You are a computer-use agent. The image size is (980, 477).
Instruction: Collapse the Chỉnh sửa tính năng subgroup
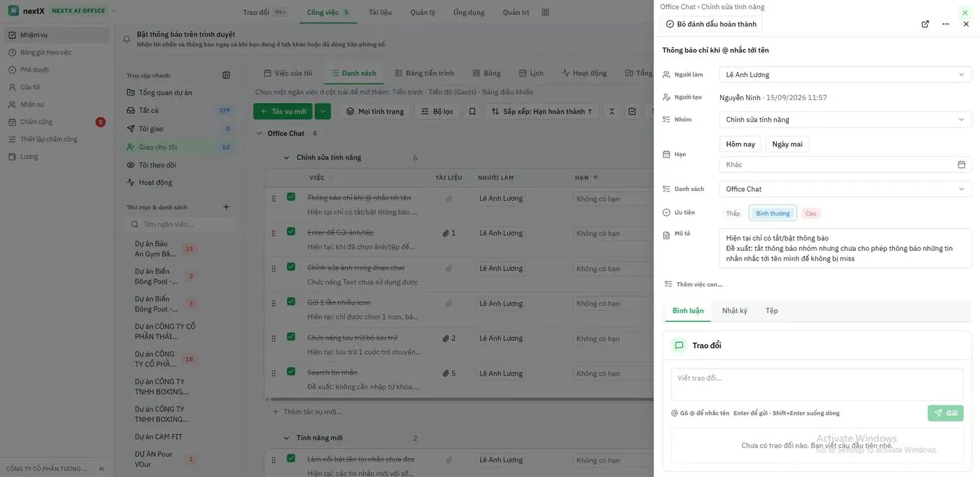(x=286, y=157)
